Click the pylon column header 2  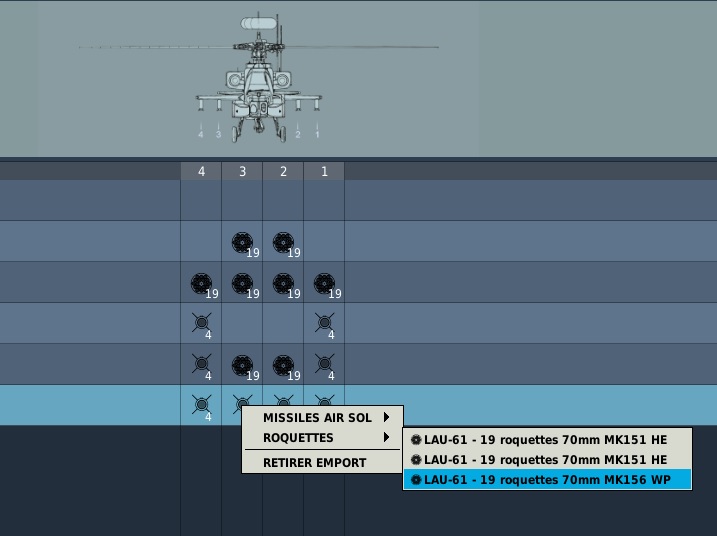click(x=284, y=172)
